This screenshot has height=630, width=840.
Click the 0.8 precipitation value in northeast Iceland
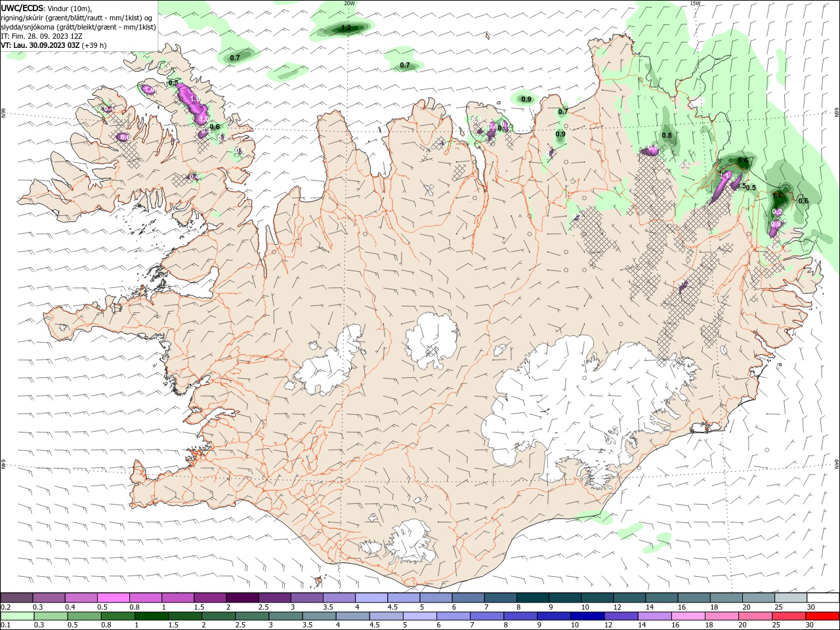tap(667, 135)
